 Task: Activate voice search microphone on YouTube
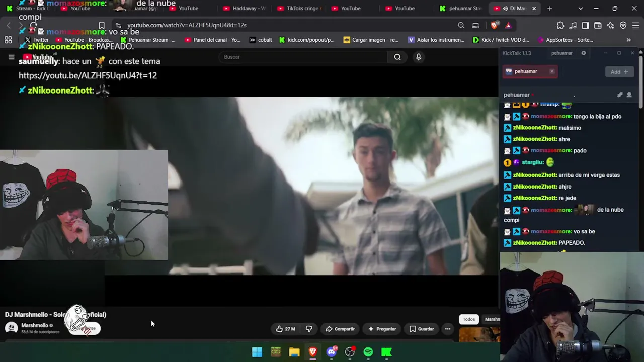[418, 57]
